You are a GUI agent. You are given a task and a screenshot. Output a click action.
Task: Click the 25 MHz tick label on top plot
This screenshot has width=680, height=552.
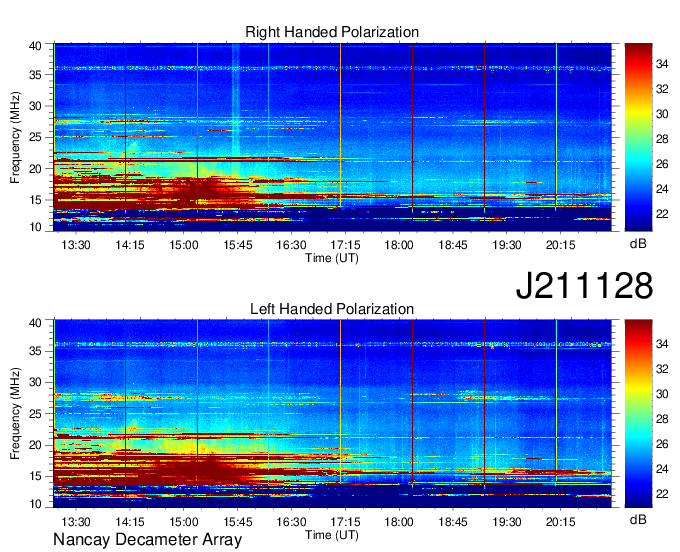point(35,137)
